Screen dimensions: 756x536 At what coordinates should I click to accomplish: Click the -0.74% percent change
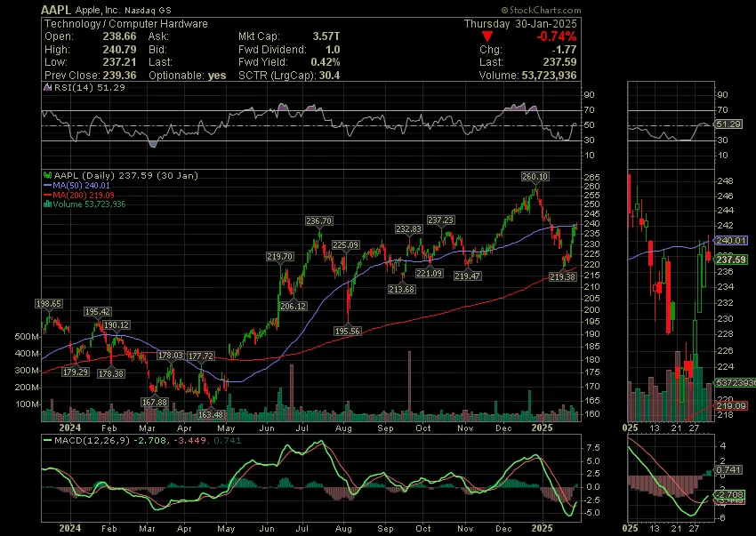pyautogui.click(x=557, y=36)
